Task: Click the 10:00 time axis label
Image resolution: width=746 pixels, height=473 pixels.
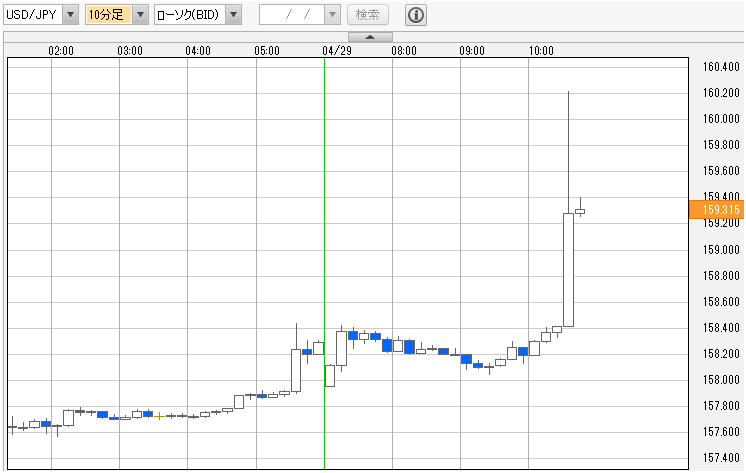Action: (x=541, y=50)
